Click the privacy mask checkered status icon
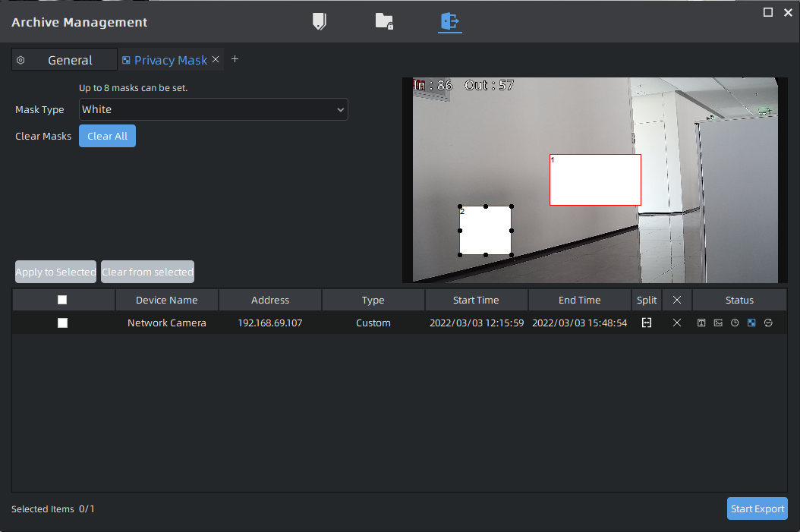 tap(751, 323)
